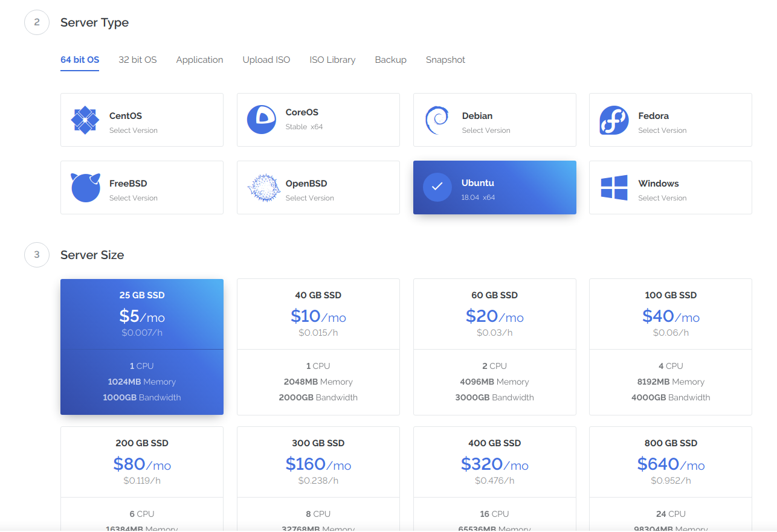Screen dimensions: 777x532
Task: Switch to the 32 bit OS tab
Action: pos(137,60)
